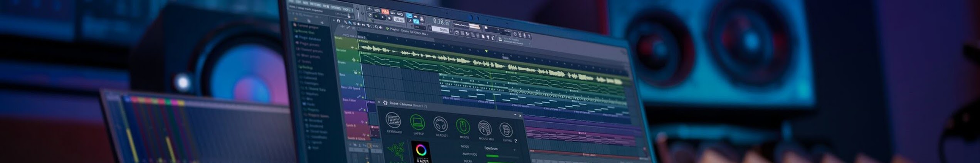980x163 pixels.
Task: Open the TOOLS menu
Action: click(x=346, y=9)
